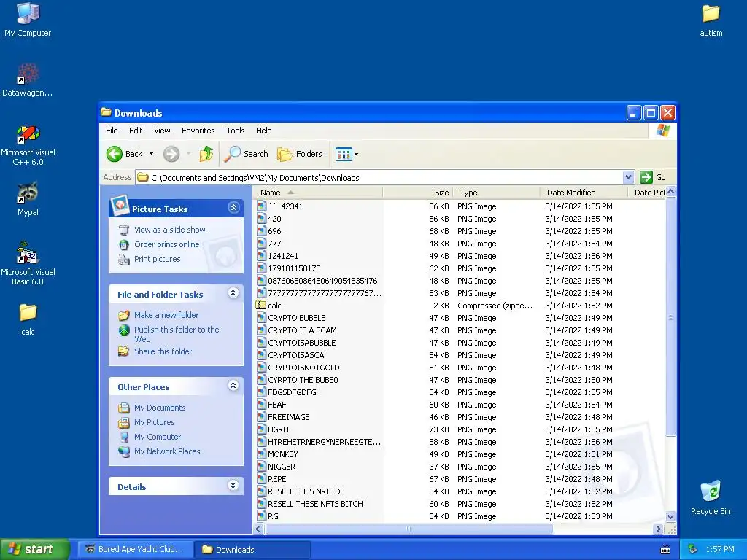Expand the Details panel
The height and width of the screenshot is (560, 747).
coord(233,485)
